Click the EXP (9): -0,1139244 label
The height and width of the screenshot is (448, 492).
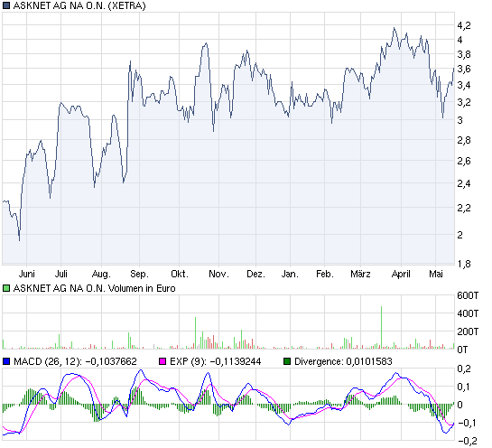[x=215, y=361]
